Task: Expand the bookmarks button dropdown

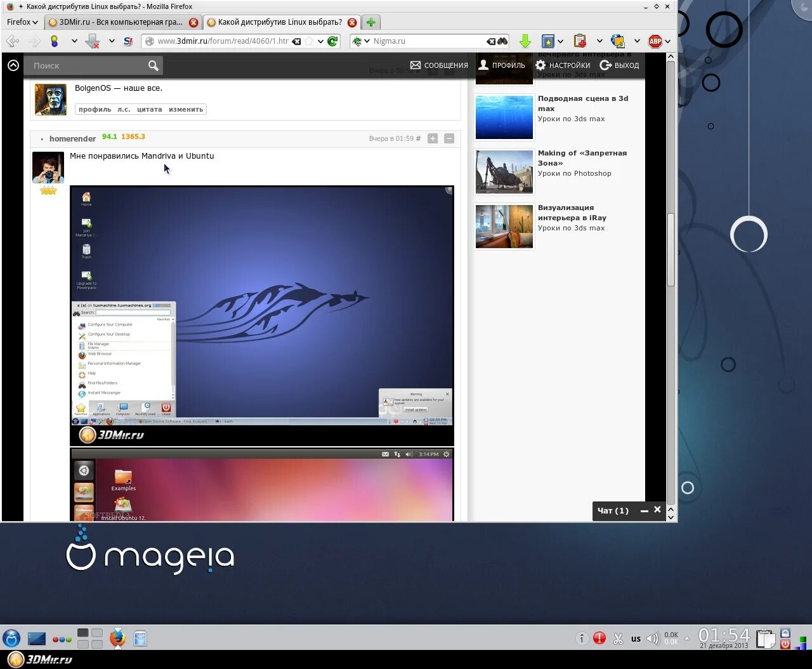Action: tap(561, 41)
